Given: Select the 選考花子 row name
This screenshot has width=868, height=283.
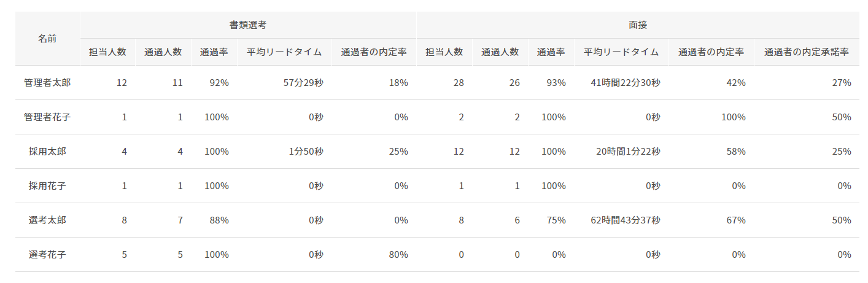Looking at the screenshot, I should point(47,255).
